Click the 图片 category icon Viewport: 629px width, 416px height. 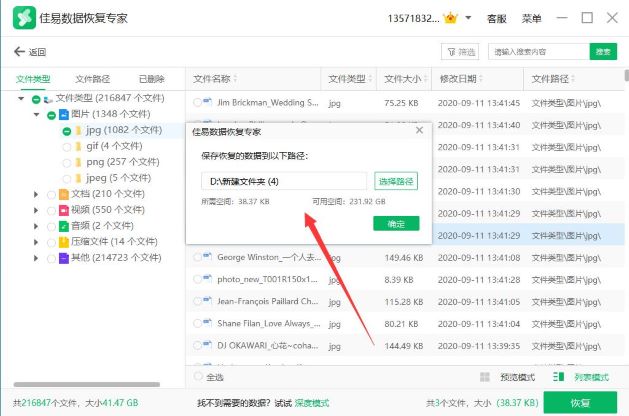coord(63,115)
